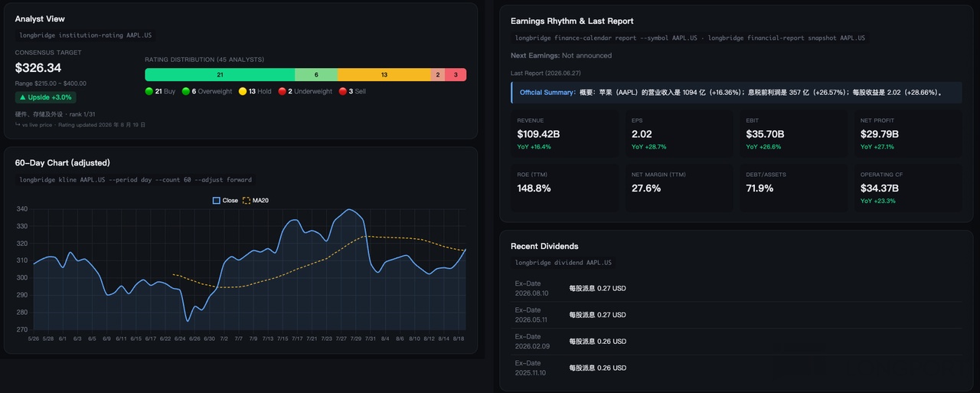
Task: Click the red Sell rating dot
Action: click(x=343, y=91)
